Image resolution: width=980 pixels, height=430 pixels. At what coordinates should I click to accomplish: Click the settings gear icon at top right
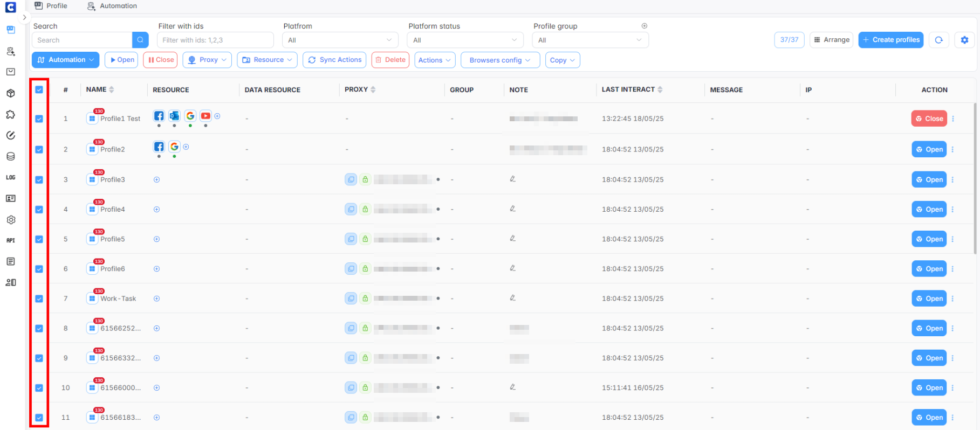coord(964,40)
